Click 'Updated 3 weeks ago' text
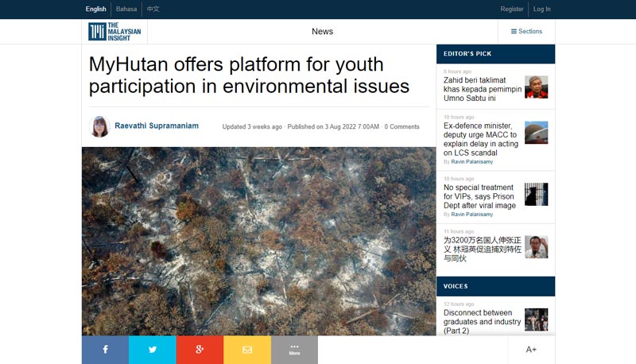The width and height of the screenshot is (636, 364). 252,126
